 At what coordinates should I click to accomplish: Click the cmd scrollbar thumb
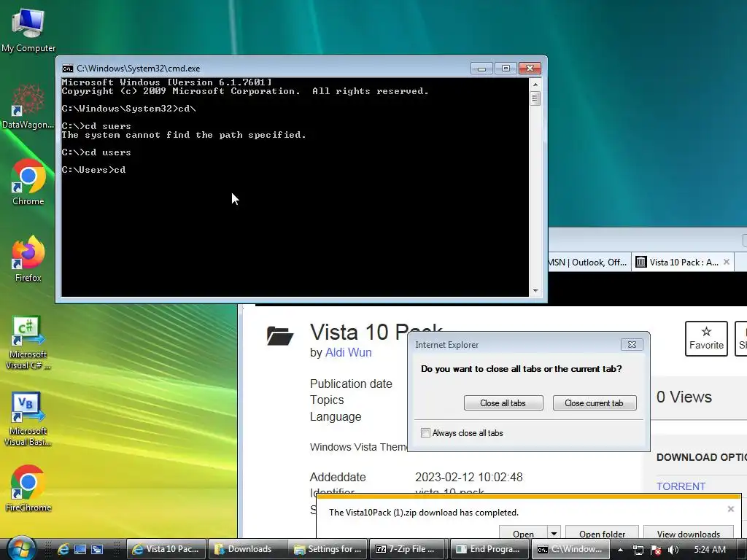[535, 98]
